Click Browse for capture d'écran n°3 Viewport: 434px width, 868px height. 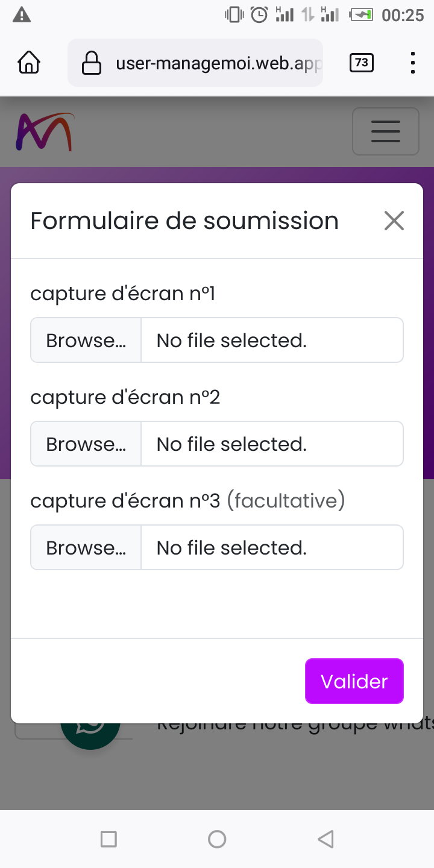click(x=86, y=548)
